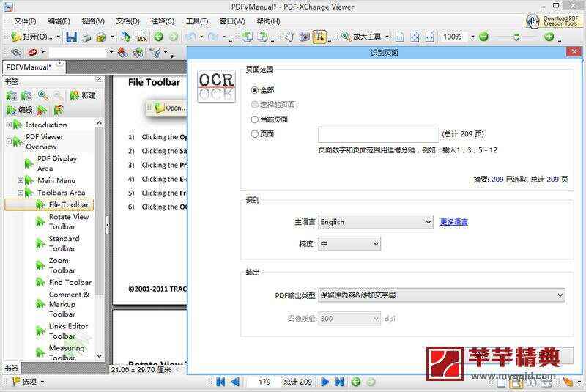The image size is (586, 392).
Task: Select the Find Toolbar bookmark
Action: coord(70,283)
